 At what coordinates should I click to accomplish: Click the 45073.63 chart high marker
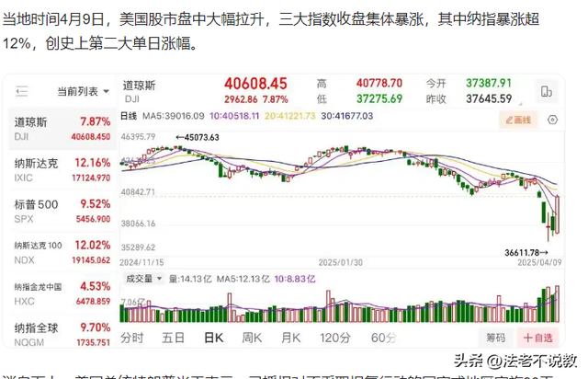pyautogui.click(x=198, y=137)
